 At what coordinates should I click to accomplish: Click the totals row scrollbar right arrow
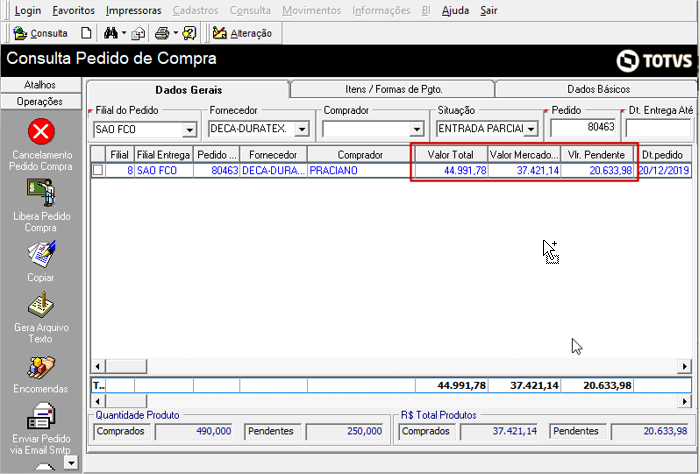coord(684,401)
